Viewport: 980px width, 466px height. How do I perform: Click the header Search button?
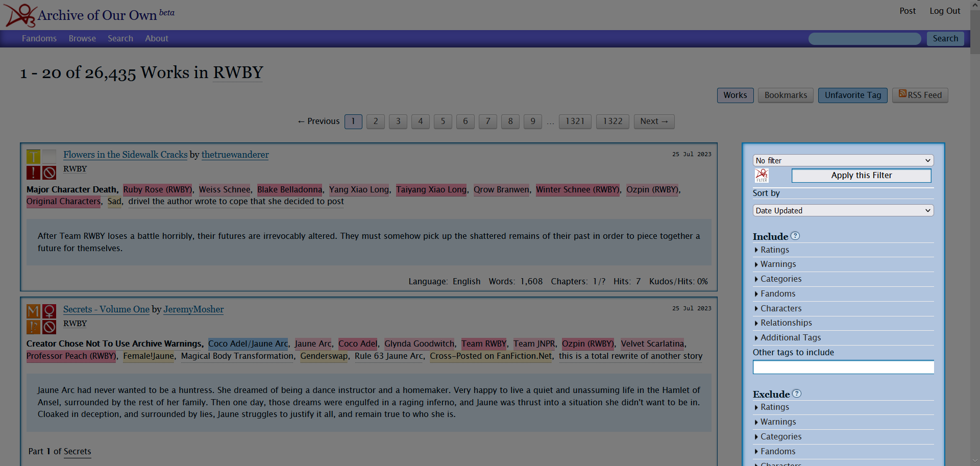coord(945,38)
